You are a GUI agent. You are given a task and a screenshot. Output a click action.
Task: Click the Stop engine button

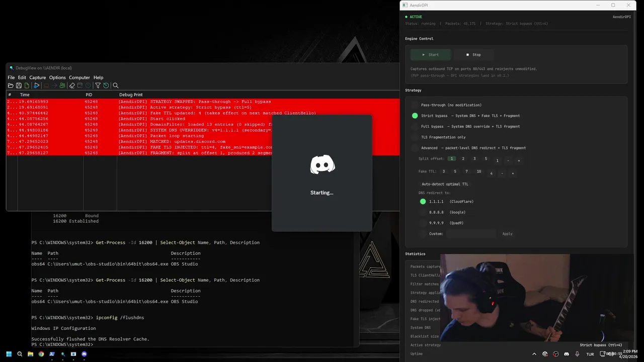pyautogui.click(x=473, y=54)
